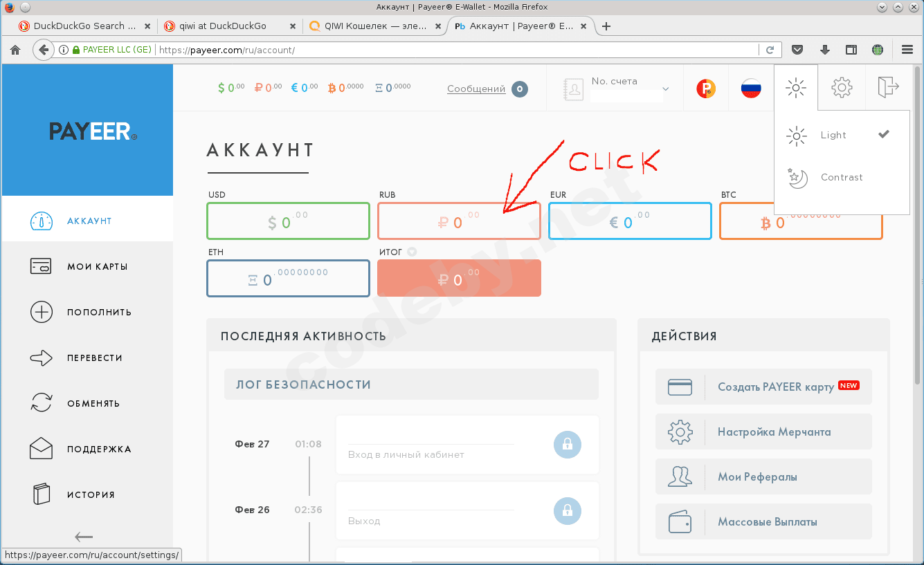Reload the page
The image size is (924, 565).
click(x=770, y=50)
